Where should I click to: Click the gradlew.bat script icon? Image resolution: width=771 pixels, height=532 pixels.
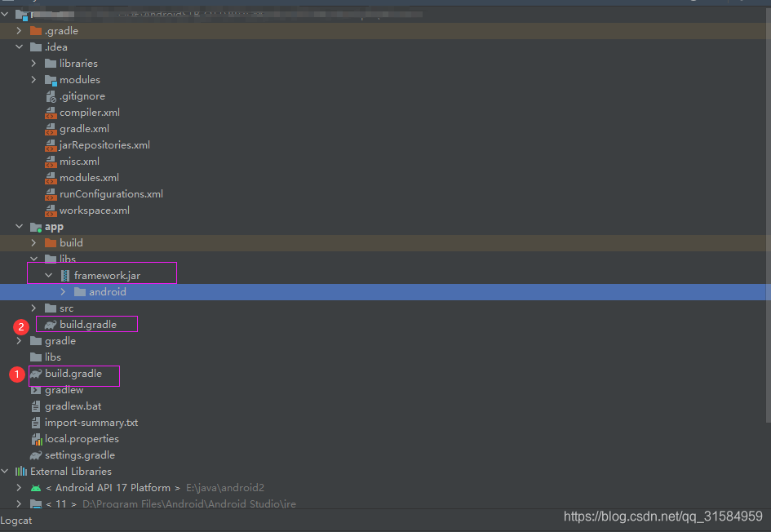(36, 406)
